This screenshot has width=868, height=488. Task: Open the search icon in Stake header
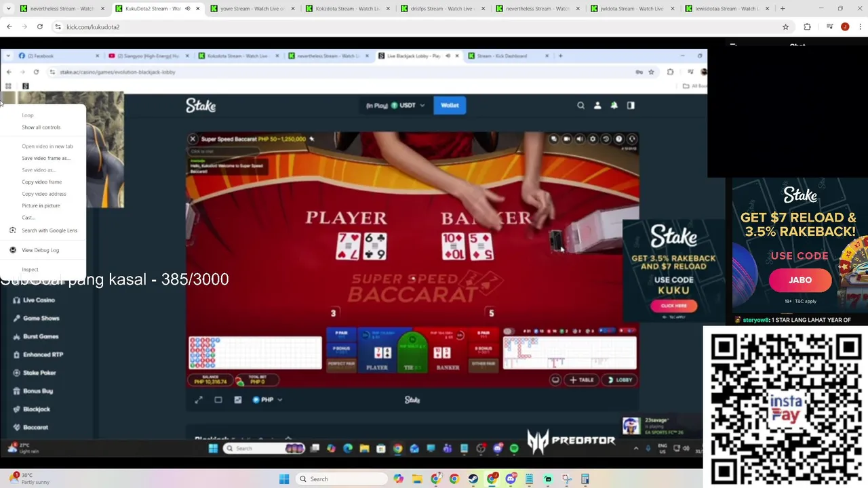pos(580,105)
